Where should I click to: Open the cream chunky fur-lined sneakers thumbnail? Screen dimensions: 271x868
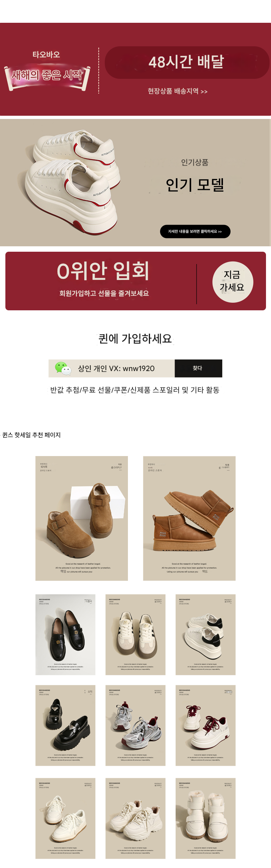[135, 818]
